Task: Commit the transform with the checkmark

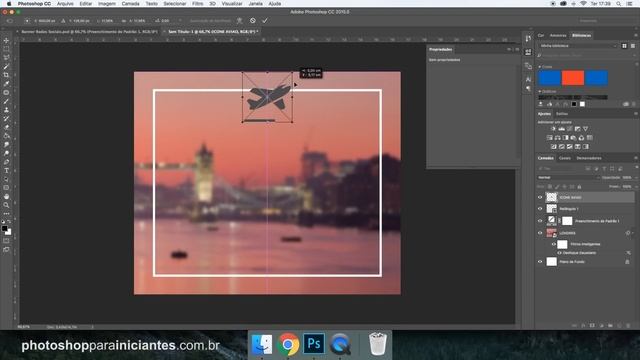Action: pyautogui.click(x=265, y=20)
